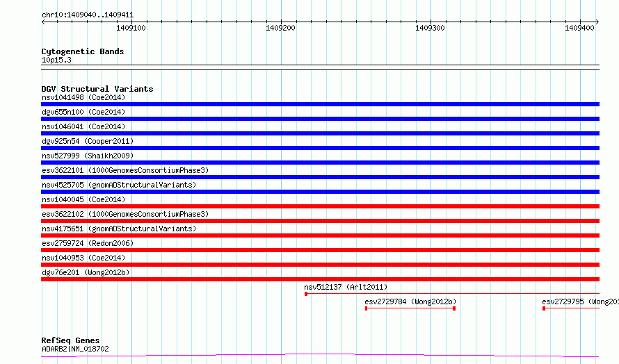Click ruler position 1409200
Viewport: 619px width, 364px height.
281,28
